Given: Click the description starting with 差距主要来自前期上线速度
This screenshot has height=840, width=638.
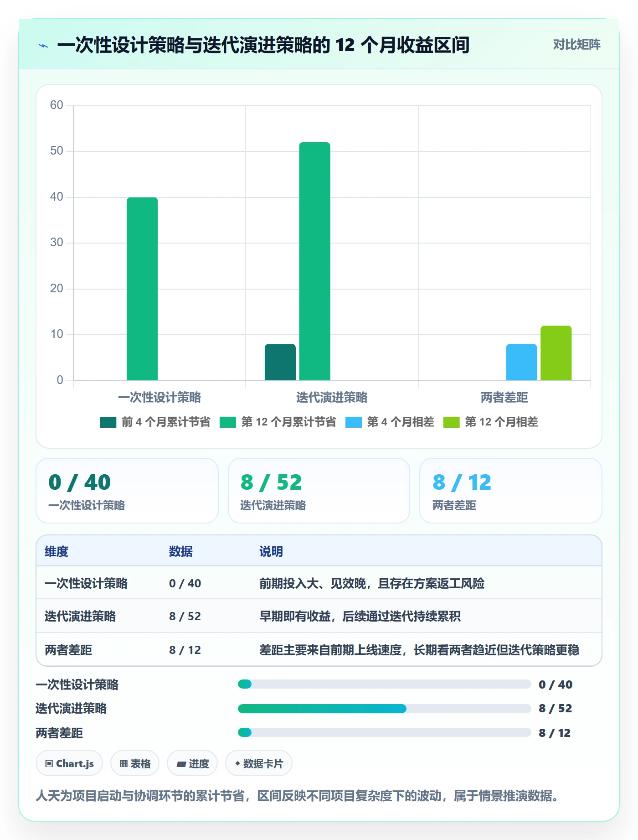Looking at the screenshot, I should pos(419,650).
